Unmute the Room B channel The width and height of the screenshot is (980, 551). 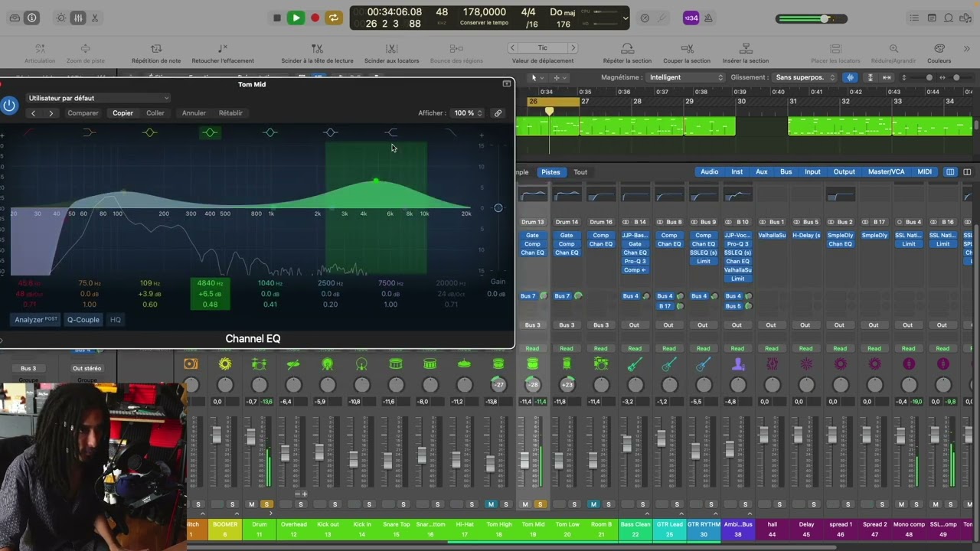(593, 504)
